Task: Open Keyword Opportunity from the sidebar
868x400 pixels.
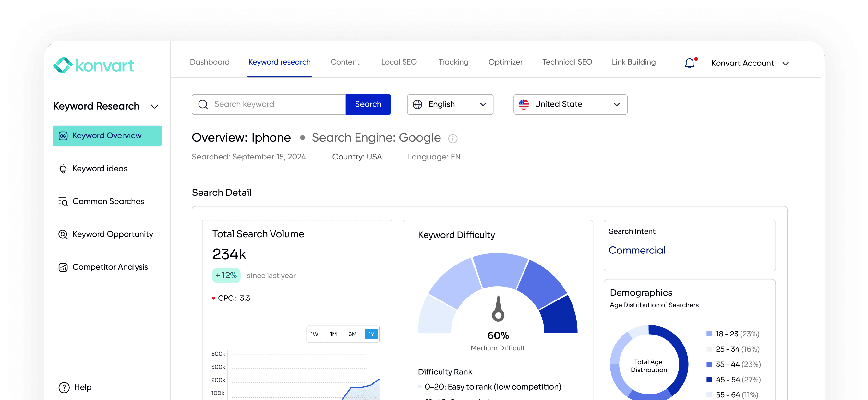Action: pyautogui.click(x=63, y=234)
